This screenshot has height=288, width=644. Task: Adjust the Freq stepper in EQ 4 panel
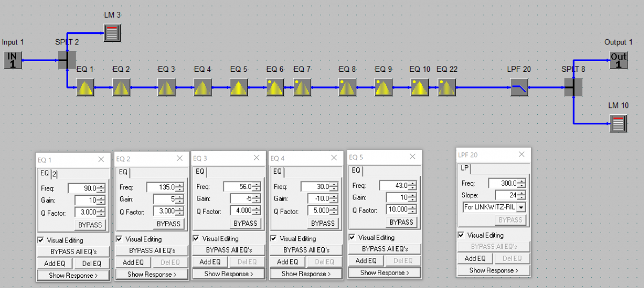coord(334,187)
